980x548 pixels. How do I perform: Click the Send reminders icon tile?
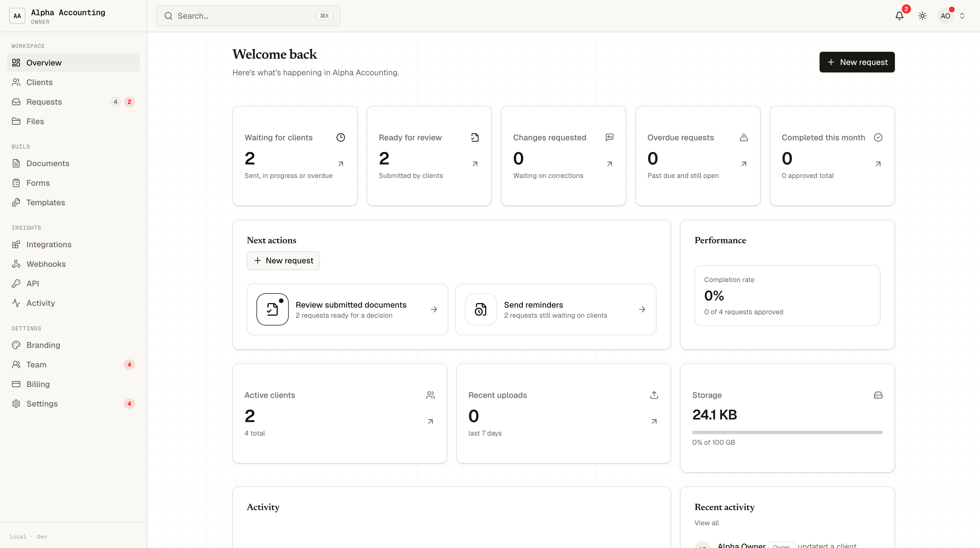(481, 310)
